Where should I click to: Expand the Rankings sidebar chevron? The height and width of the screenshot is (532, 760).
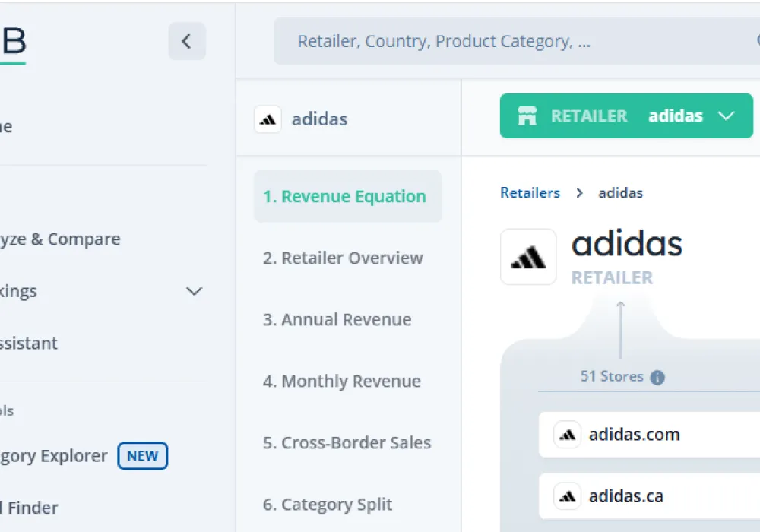195,291
